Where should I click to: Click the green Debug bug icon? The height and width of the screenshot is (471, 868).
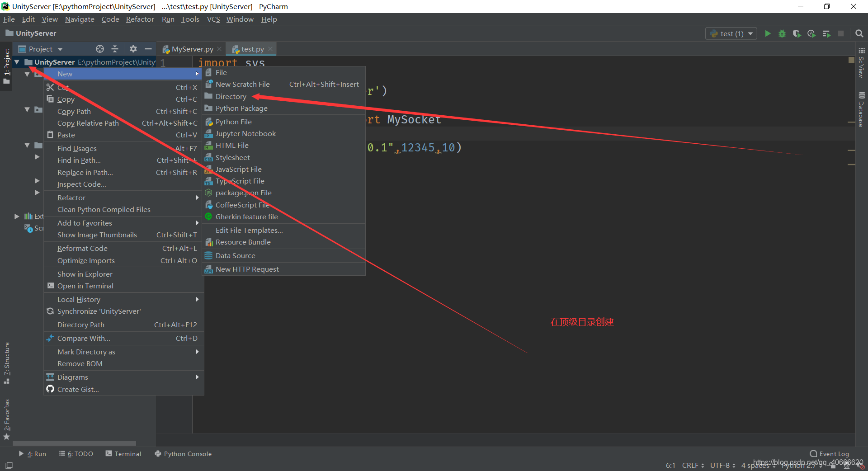click(x=782, y=33)
